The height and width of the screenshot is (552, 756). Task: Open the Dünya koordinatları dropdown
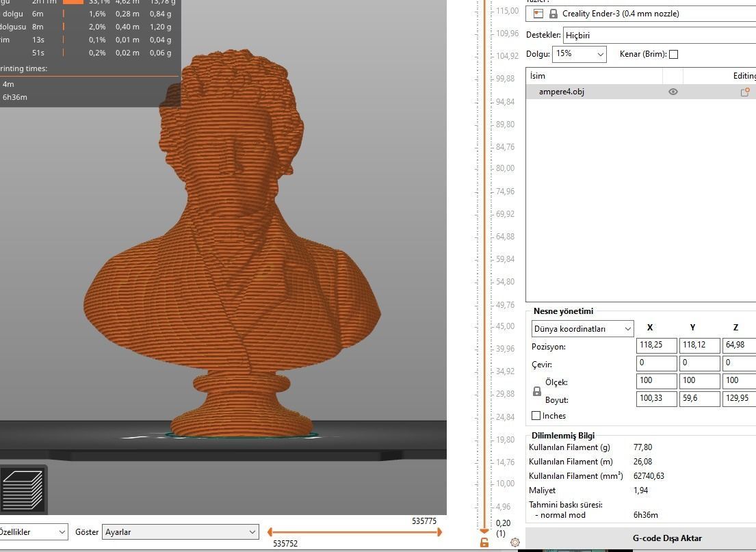click(x=582, y=329)
